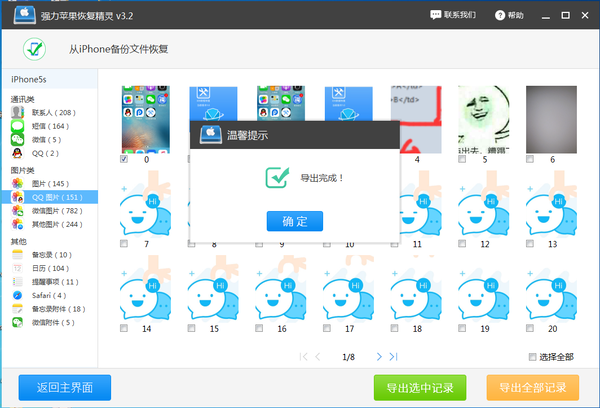Click 导出全部记录 orange button
The image size is (600, 408).
point(533,387)
